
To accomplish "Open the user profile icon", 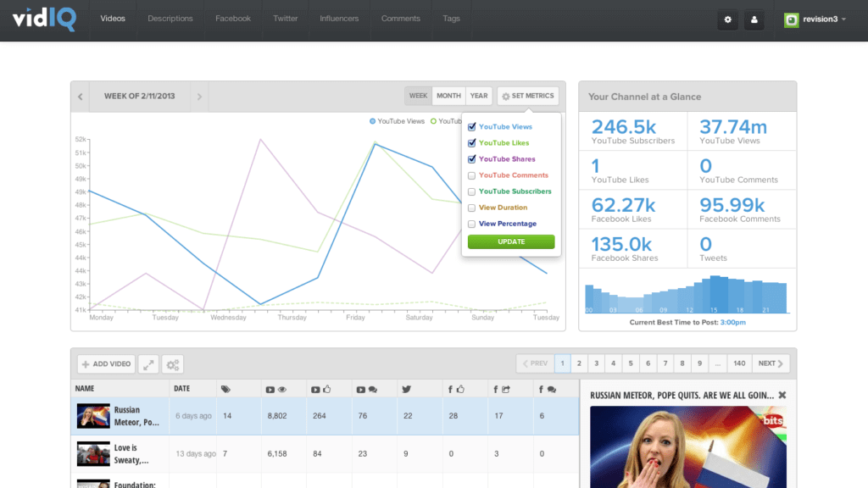I will pos(754,19).
